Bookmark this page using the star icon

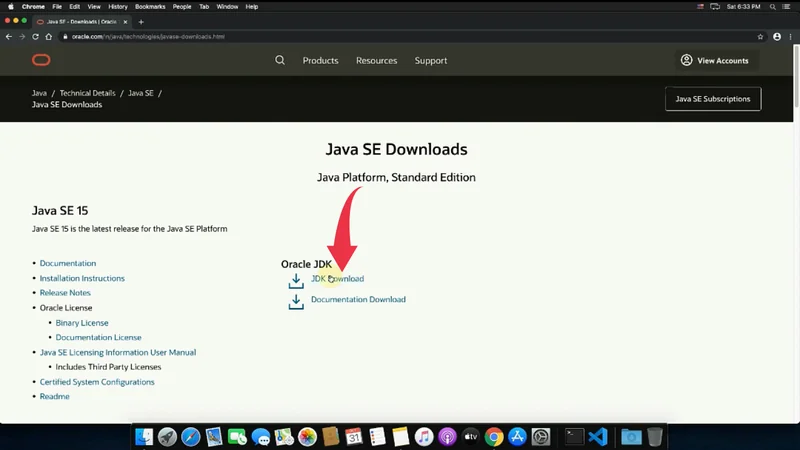(x=761, y=36)
